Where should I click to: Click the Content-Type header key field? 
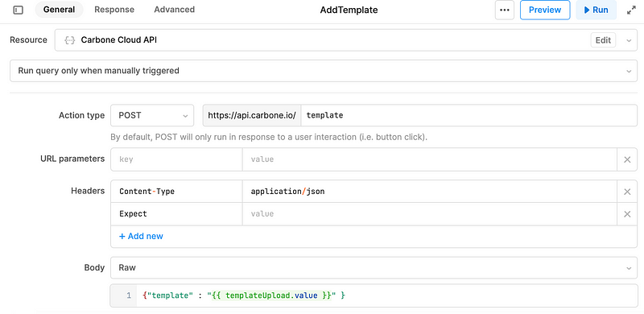click(176, 192)
